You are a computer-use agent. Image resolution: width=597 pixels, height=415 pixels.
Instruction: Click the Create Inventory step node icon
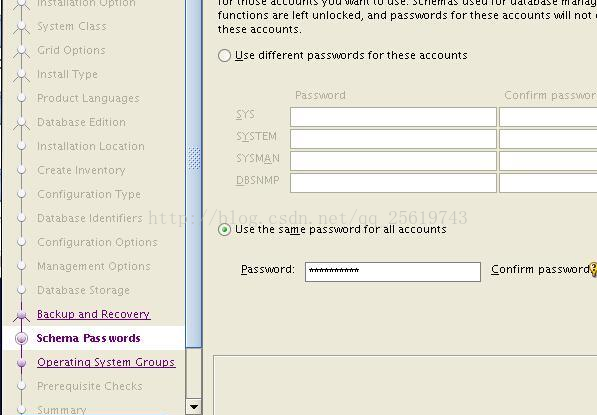(x=22, y=170)
